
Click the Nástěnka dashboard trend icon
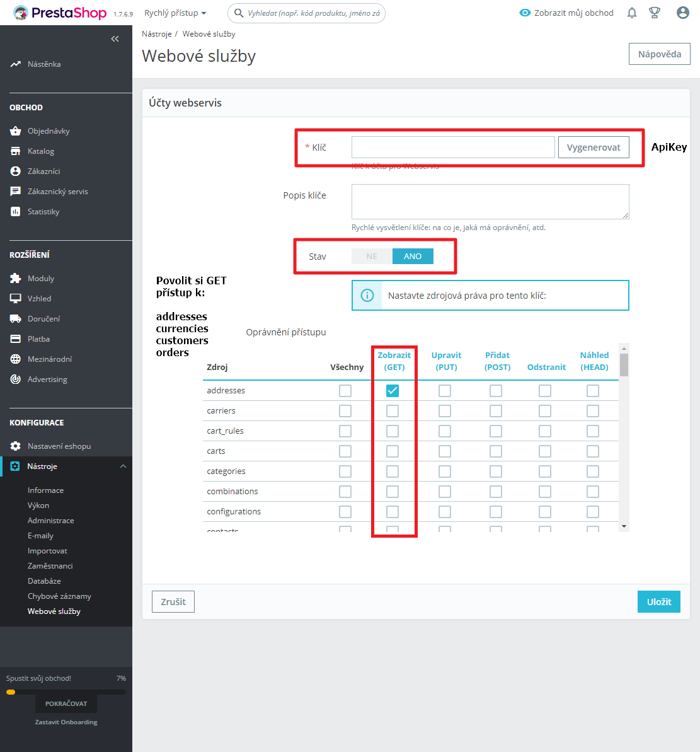pyautogui.click(x=15, y=64)
